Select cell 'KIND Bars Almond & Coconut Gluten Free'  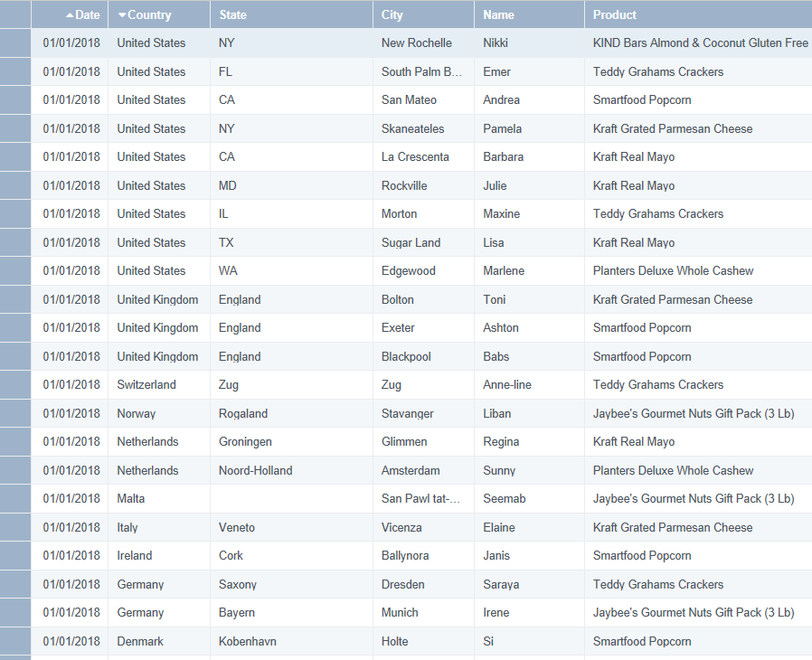pyautogui.click(x=698, y=43)
